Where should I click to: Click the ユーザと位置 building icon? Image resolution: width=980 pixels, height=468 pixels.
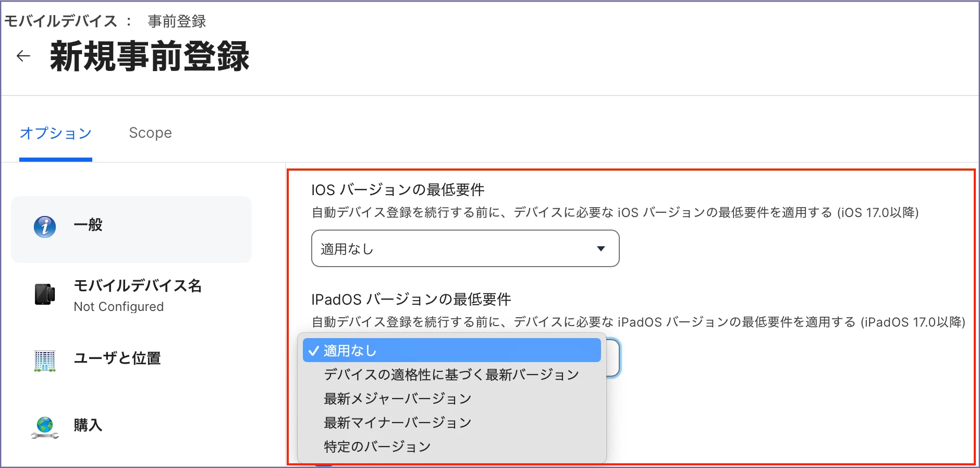(x=45, y=361)
